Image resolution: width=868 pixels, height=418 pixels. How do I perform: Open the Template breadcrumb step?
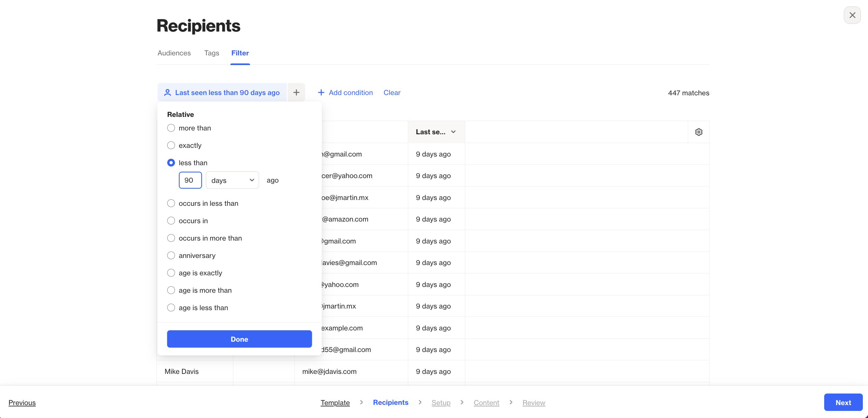pyautogui.click(x=335, y=402)
